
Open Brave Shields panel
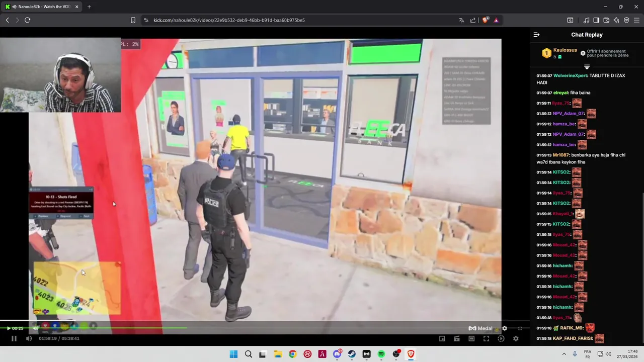tap(485, 20)
